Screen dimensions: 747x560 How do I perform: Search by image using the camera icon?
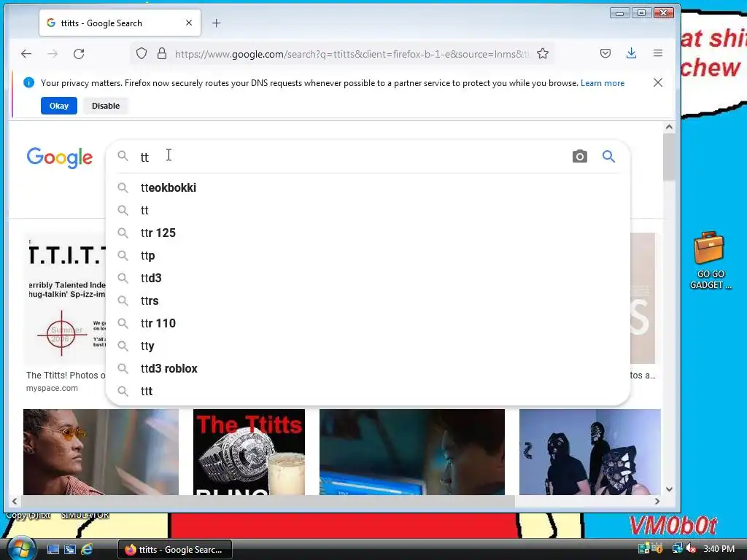(x=579, y=156)
